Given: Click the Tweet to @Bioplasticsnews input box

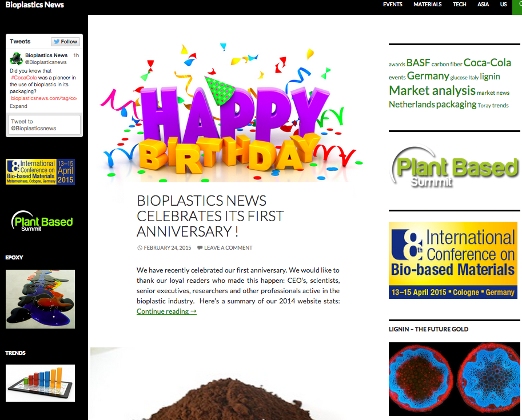Looking at the screenshot, I should coord(43,125).
